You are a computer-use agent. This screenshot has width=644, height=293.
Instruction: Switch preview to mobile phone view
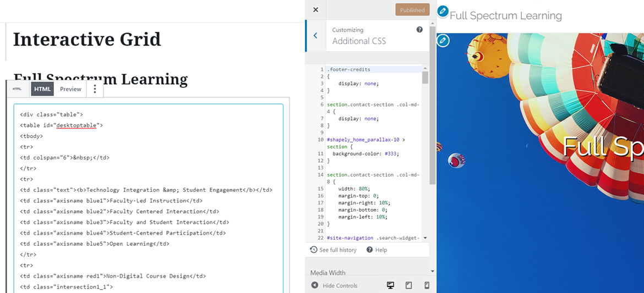point(427,285)
